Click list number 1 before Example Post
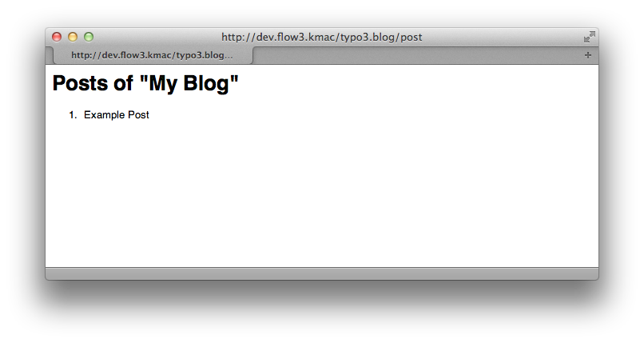The width and height of the screenshot is (644, 343). pos(73,115)
